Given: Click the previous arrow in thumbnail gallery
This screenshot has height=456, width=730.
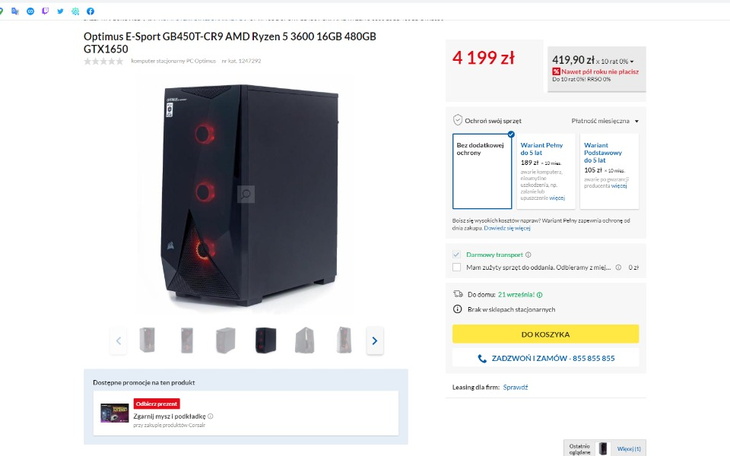Looking at the screenshot, I should tap(118, 341).
